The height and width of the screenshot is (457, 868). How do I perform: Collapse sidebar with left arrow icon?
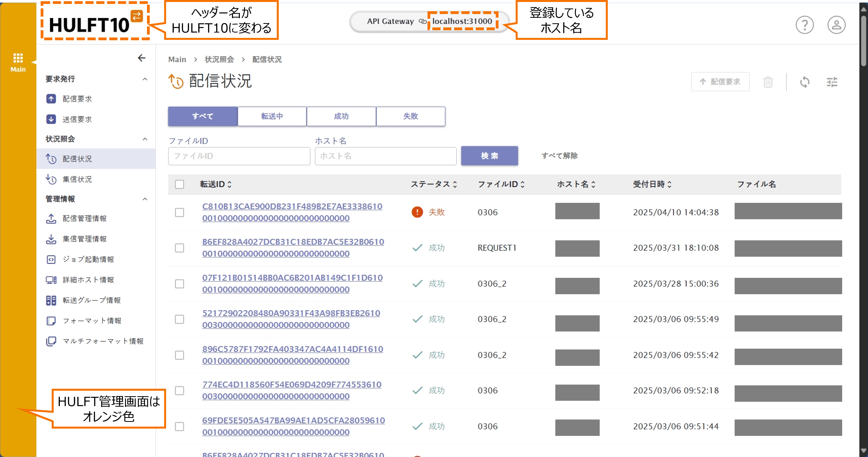[141, 58]
